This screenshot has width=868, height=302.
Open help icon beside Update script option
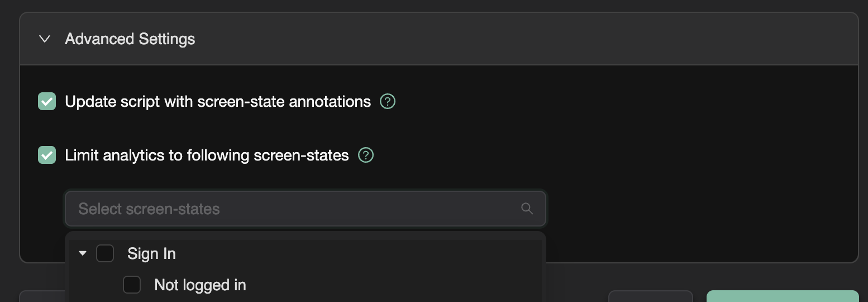(388, 102)
